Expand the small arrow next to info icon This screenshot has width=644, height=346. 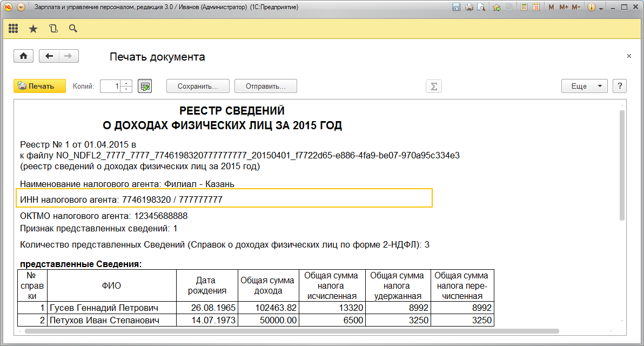[601, 8]
